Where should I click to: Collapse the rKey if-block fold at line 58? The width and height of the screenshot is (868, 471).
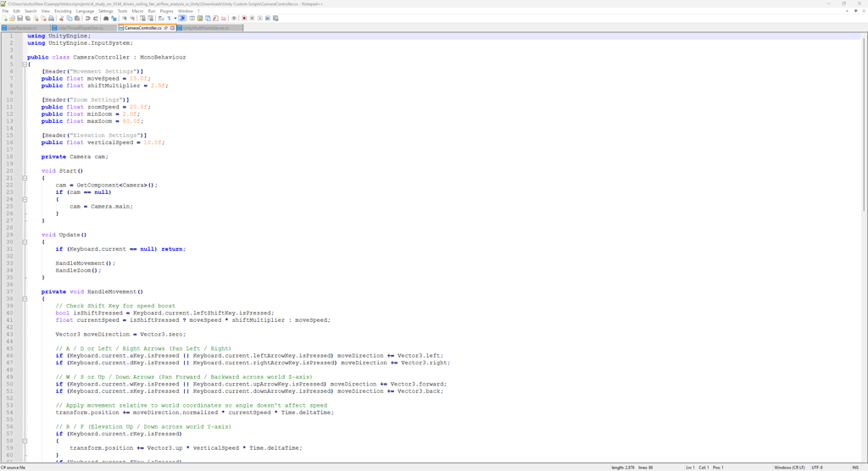pos(25,441)
